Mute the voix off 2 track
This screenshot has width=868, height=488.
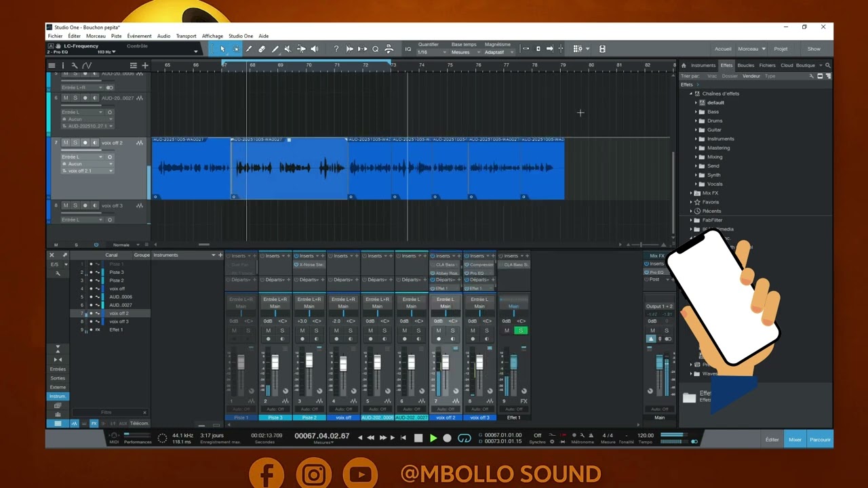click(66, 143)
